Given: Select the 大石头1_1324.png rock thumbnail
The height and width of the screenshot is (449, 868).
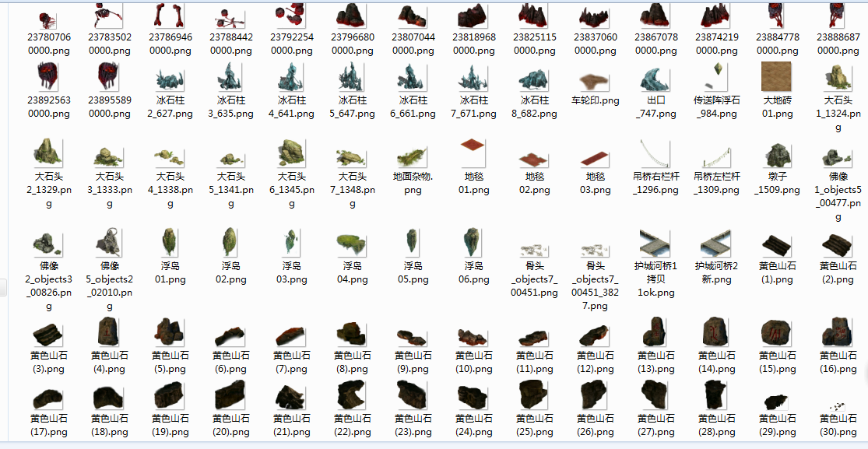Looking at the screenshot, I should coord(838,77).
